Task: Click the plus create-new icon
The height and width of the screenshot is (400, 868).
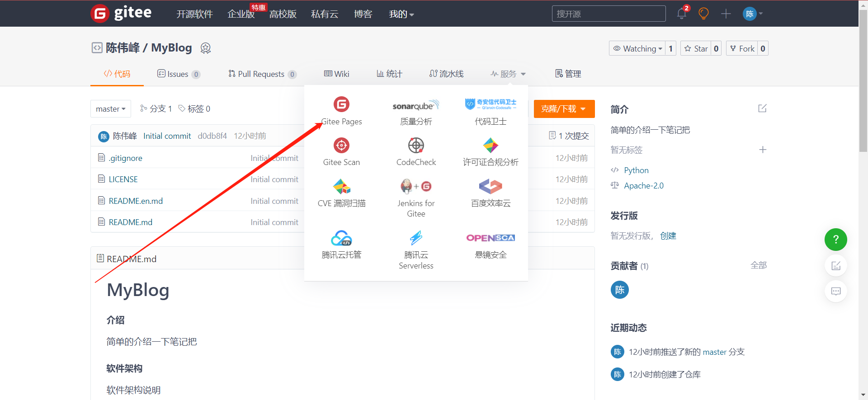Action: click(726, 14)
